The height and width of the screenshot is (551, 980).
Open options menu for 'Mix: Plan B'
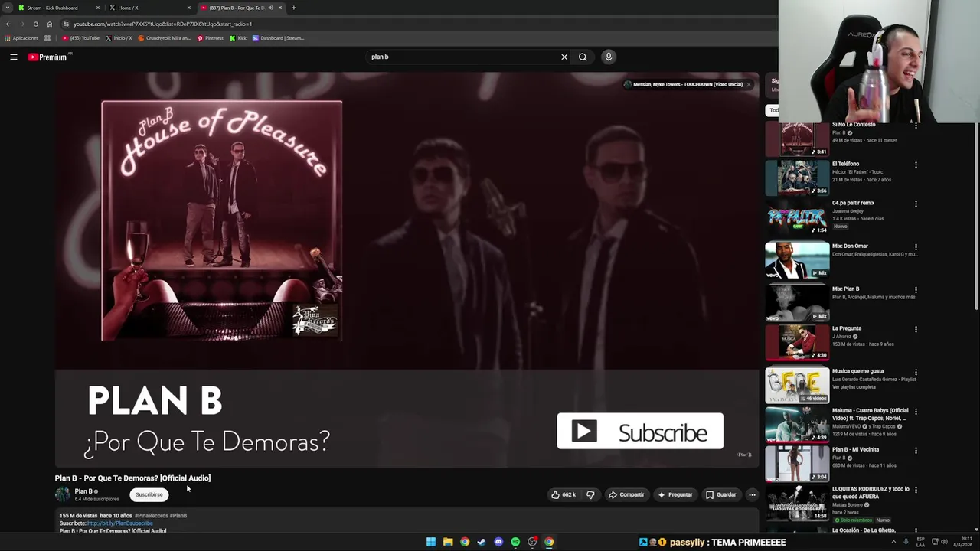(x=916, y=291)
